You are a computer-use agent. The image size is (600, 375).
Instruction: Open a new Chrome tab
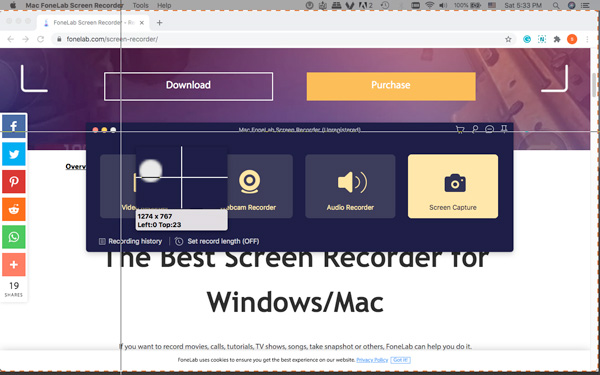pos(160,23)
